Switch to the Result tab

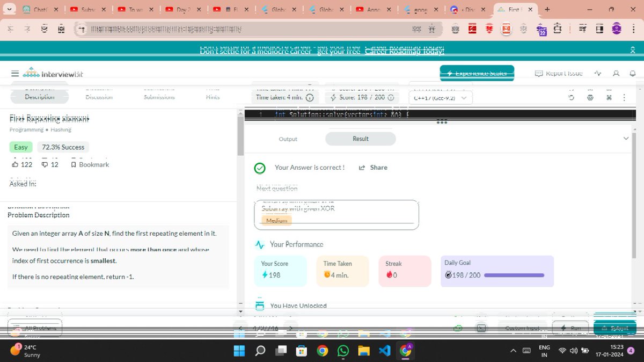click(x=361, y=139)
